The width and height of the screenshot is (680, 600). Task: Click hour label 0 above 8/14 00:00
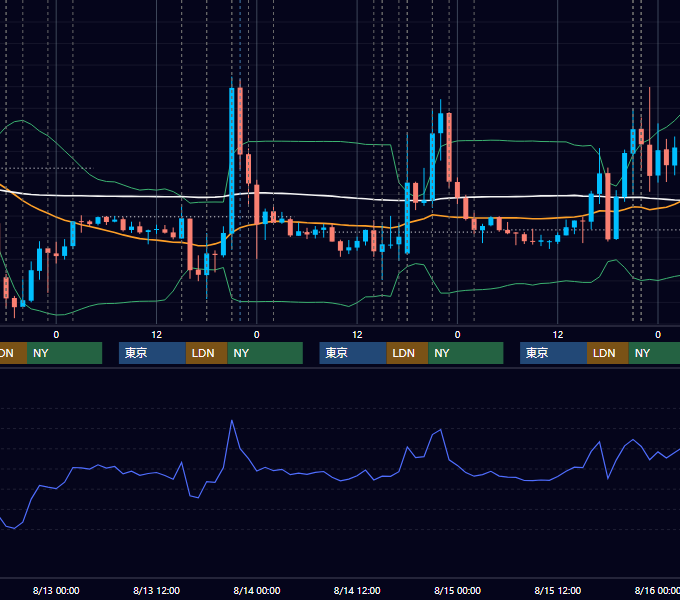[x=257, y=335]
